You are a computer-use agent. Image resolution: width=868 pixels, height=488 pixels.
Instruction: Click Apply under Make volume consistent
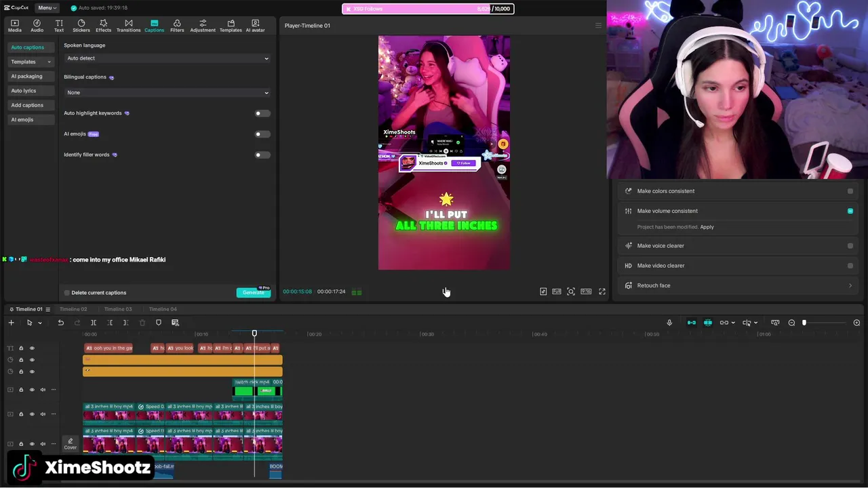tap(707, 227)
